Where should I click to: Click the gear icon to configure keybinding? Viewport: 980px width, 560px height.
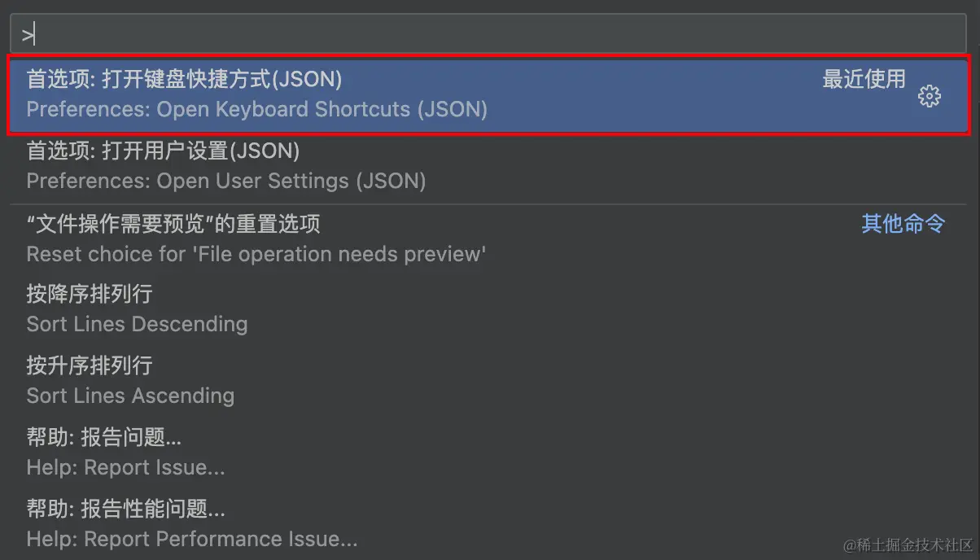coord(929,96)
